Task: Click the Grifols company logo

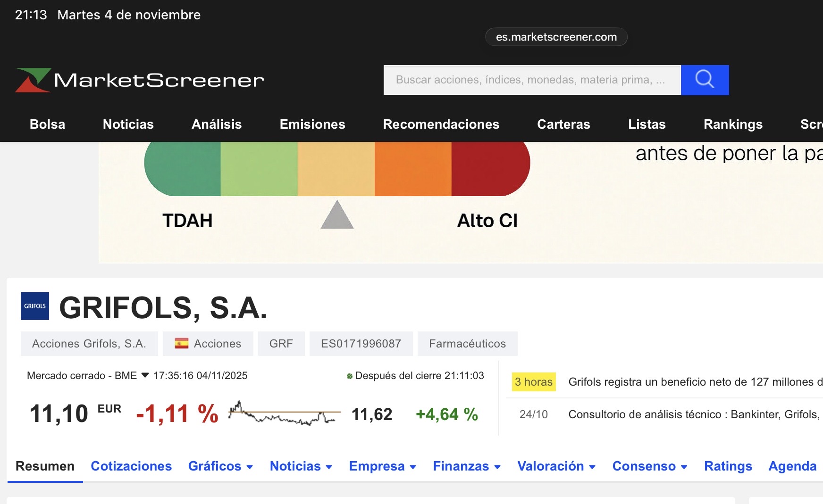Action: coord(35,306)
